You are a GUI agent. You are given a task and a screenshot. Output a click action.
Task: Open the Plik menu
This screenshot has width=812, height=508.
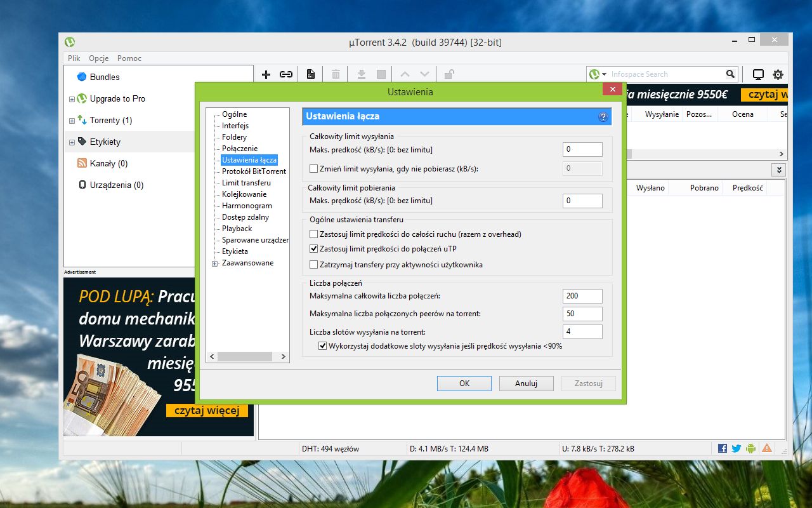point(74,58)
